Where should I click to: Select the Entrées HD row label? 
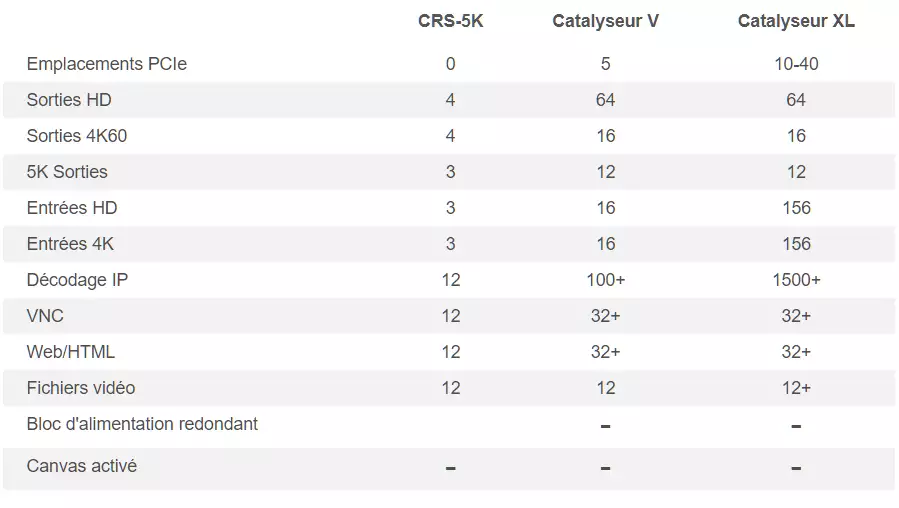click(72, 208)
